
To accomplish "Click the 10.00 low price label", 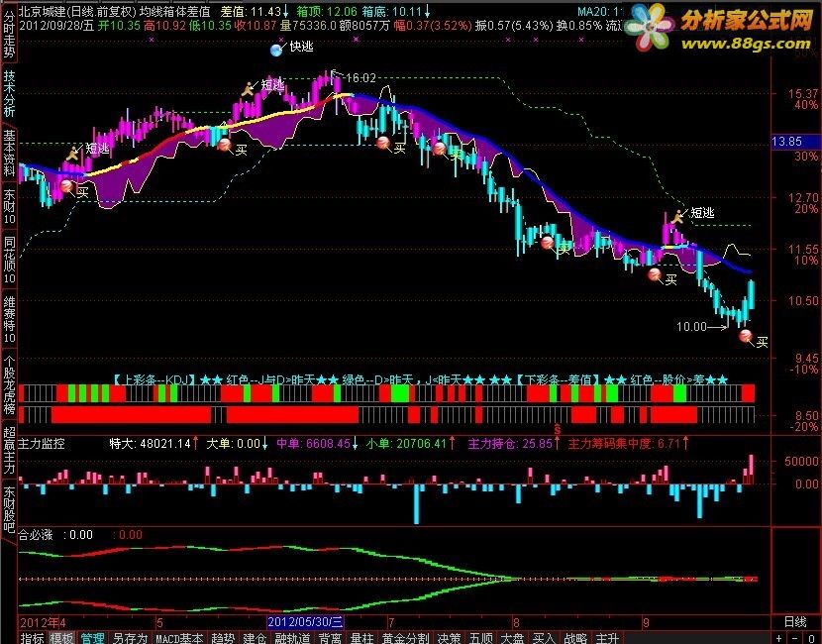I will click(691, 327).
